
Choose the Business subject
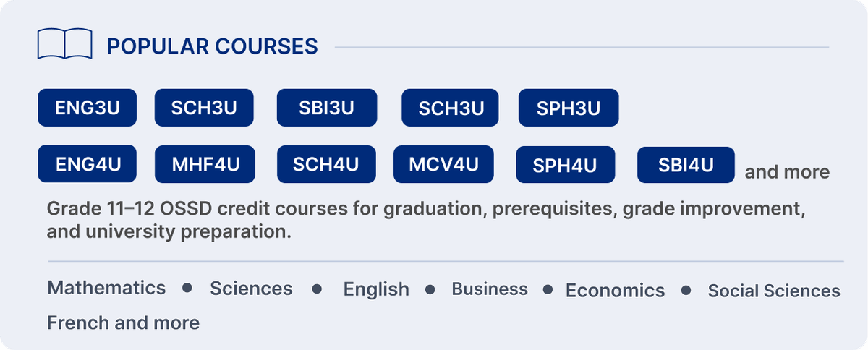tap(490, 289)
